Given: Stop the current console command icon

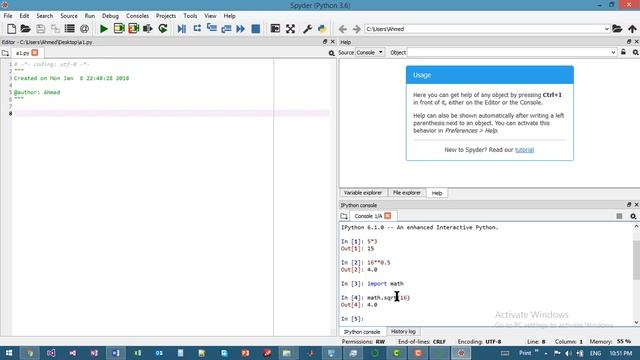Looking at the screenshot, I should [x=619, y=216].
